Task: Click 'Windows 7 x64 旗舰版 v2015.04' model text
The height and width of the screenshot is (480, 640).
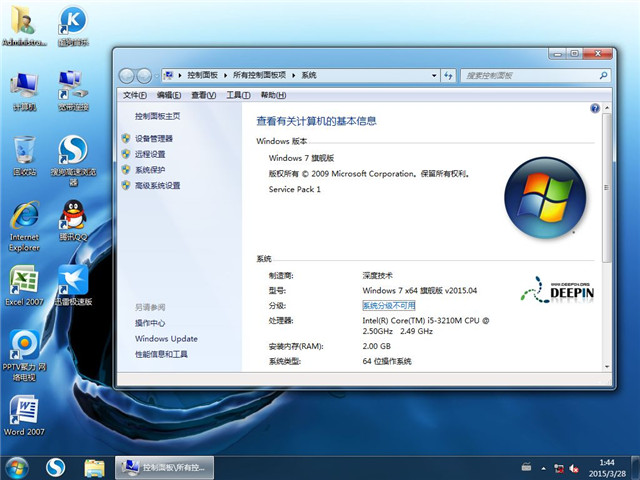Action: (x=420, y=291)
